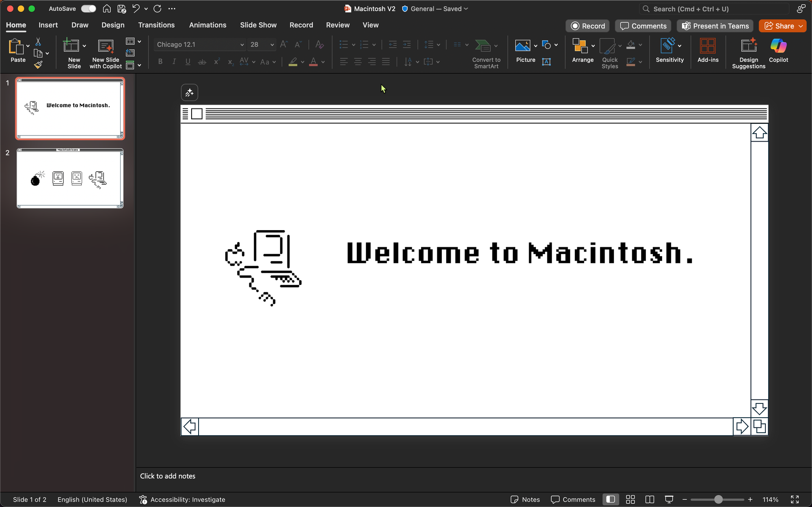Viewport: 812px width, 507px height.
Task: Expand the Share button dropdown arrow
Action: pos(801,26)
